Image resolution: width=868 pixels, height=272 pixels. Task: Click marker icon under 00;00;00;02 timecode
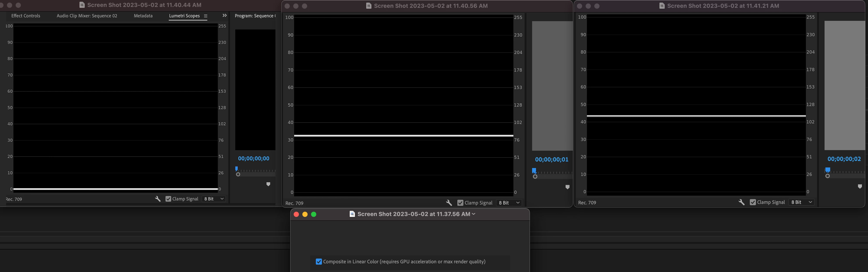[x=860, y=186]
